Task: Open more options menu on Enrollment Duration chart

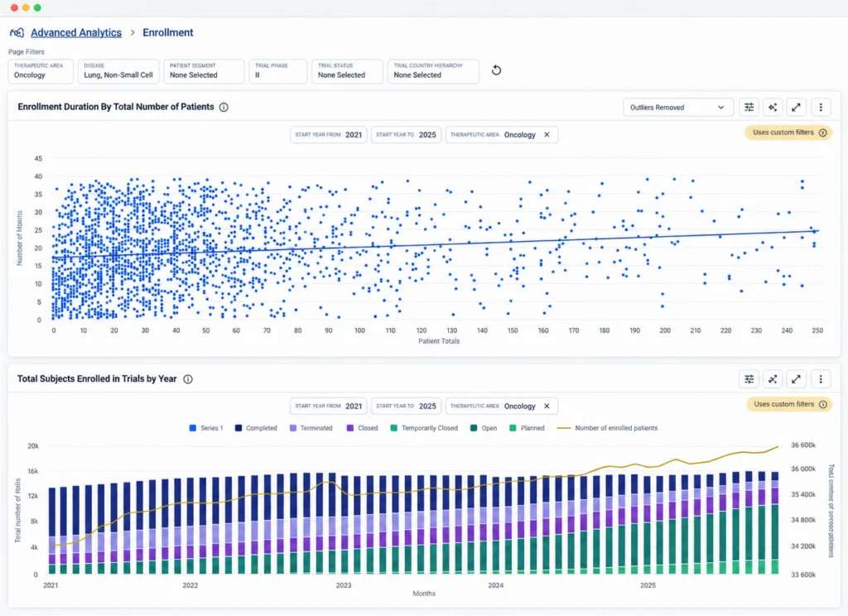Action: click(x=821, y=107)
